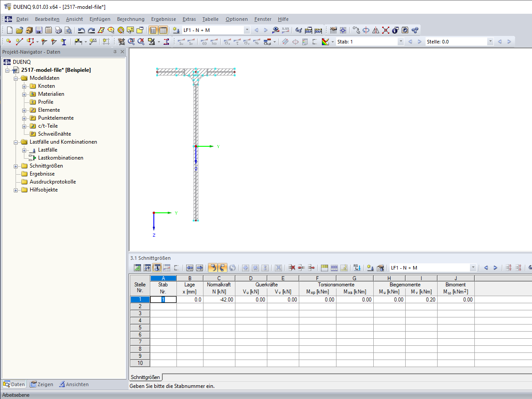This screenshot has height=399, width=532.
Task: Go to next Stelle arrow
Action: click(509, 42)
